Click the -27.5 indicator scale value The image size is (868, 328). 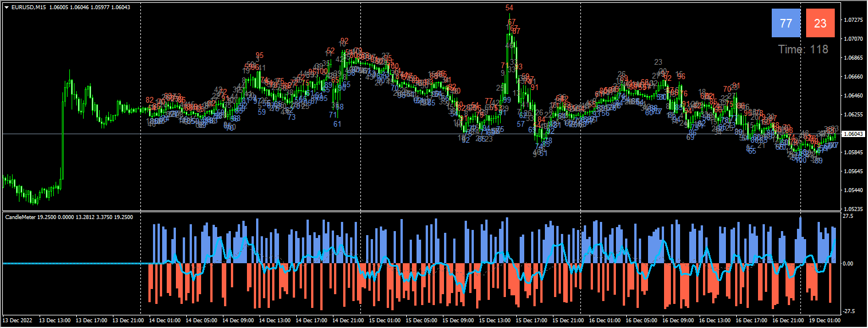pyautogui.click(x=850, y=311)
